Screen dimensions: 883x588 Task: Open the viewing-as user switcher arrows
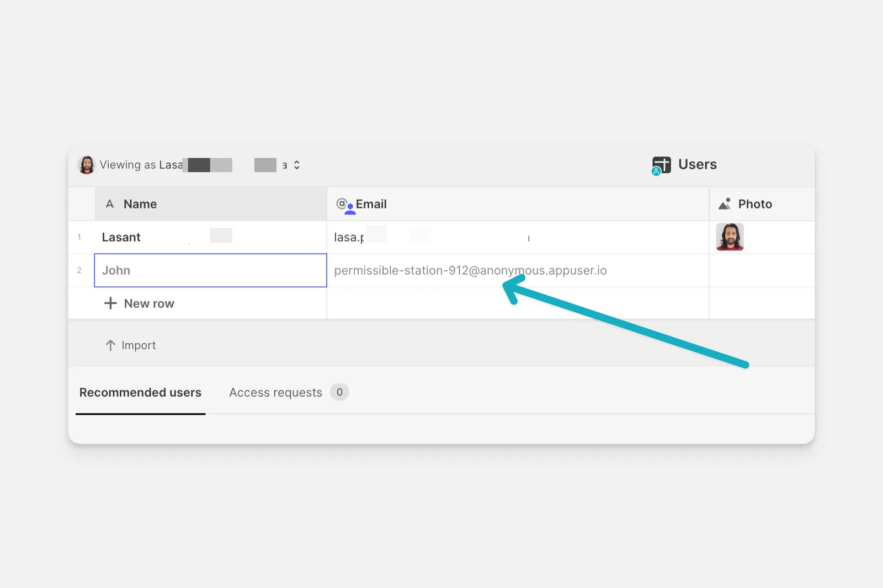point(296,165)
